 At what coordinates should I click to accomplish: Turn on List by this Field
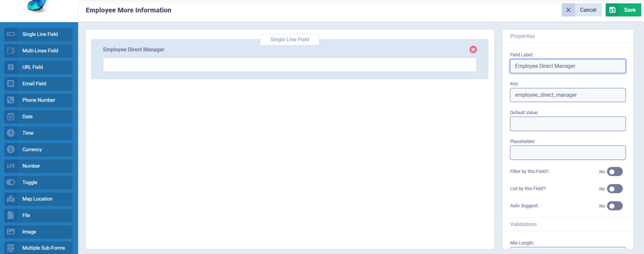[x=615, y=189]
